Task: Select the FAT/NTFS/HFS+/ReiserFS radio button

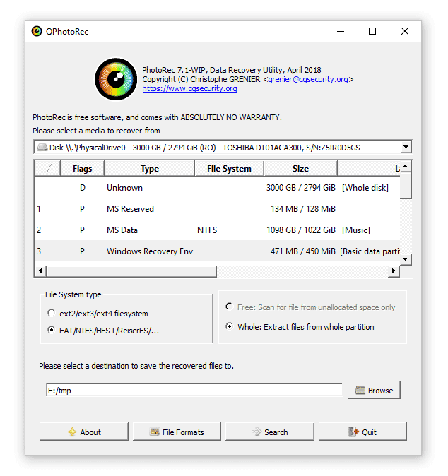Action: tap(52, 330)
